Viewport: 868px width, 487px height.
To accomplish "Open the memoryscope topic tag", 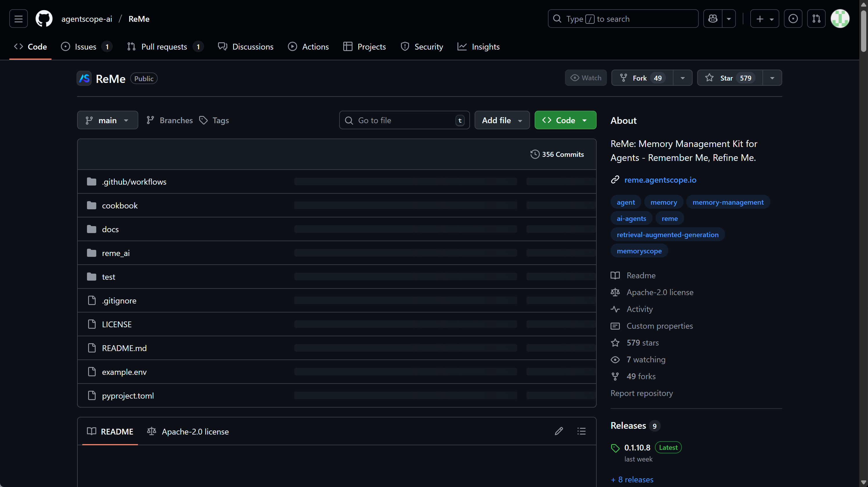I will click(639, 251).
